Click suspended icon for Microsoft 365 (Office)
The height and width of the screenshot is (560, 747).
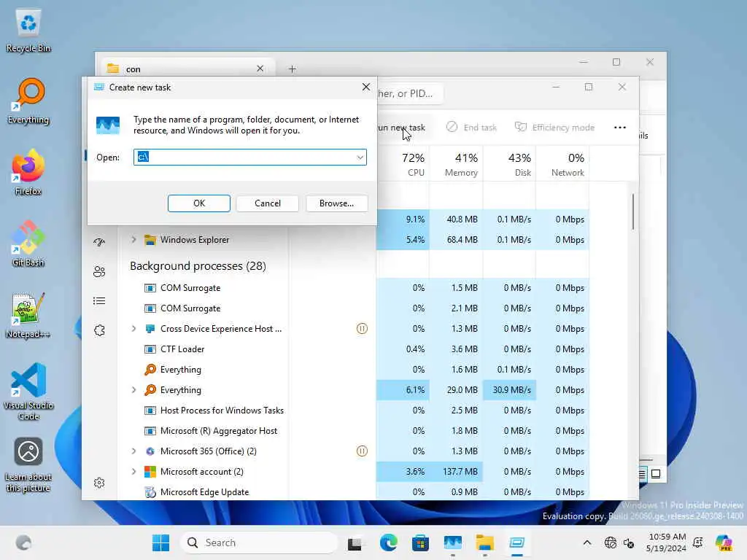[x=362, y=451]
